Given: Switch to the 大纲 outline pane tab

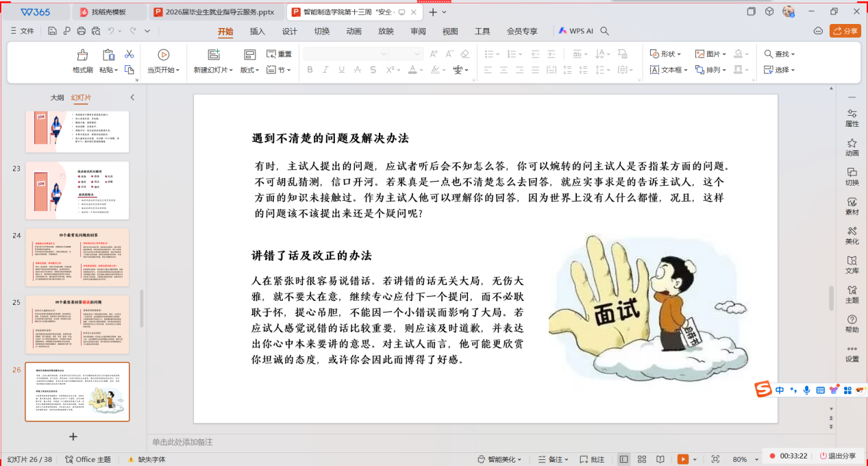Looking at the screenshot, I should 57,97.
